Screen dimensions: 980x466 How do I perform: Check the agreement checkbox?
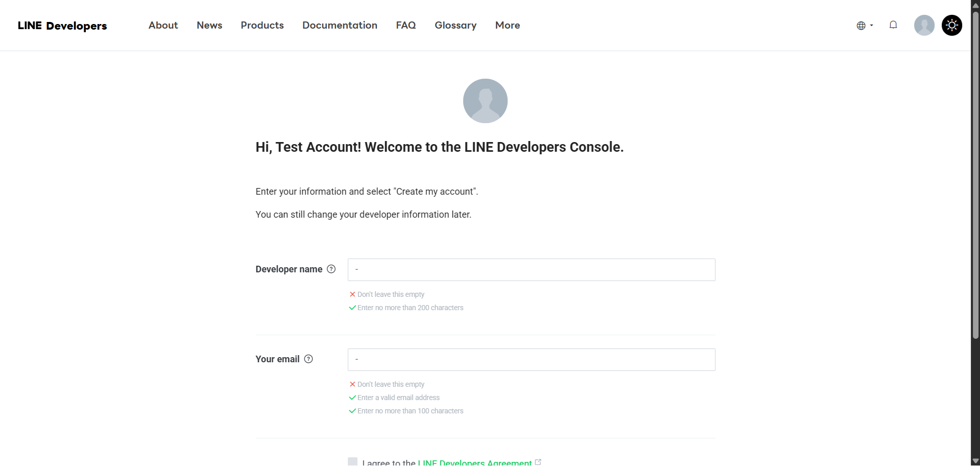(x=352, y=462)
